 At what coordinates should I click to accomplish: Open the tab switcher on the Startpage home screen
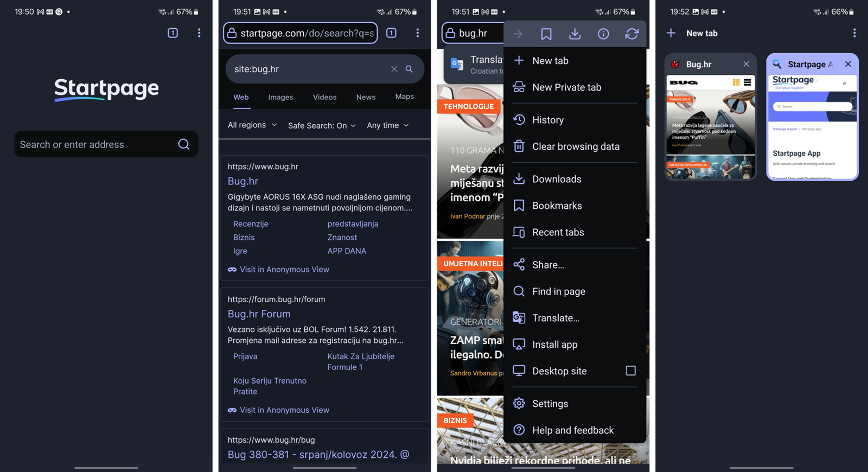(x=173, y=33)
